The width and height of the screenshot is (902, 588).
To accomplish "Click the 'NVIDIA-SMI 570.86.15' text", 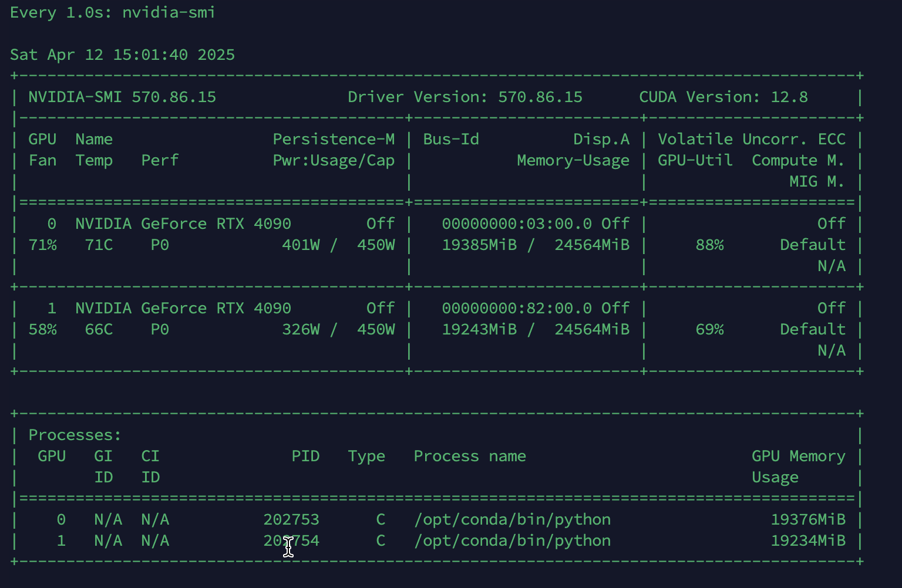I will pos(122,97).
